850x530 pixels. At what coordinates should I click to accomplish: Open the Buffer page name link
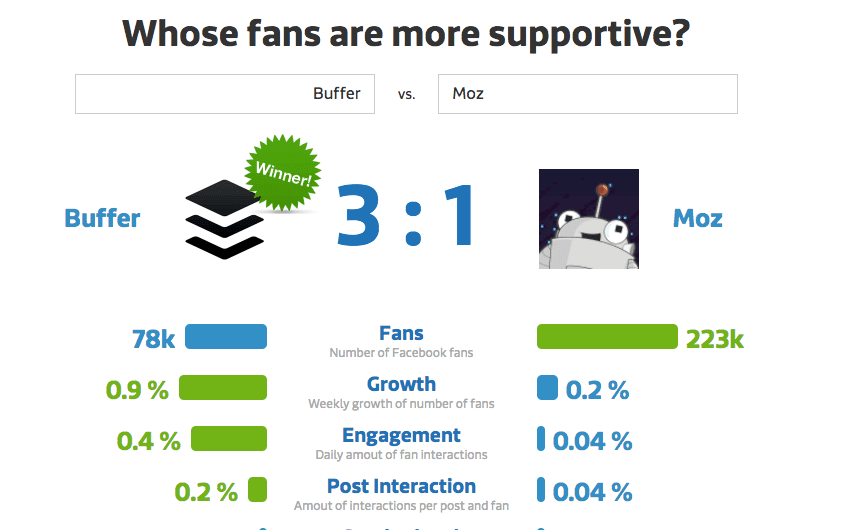coord(102,218)
